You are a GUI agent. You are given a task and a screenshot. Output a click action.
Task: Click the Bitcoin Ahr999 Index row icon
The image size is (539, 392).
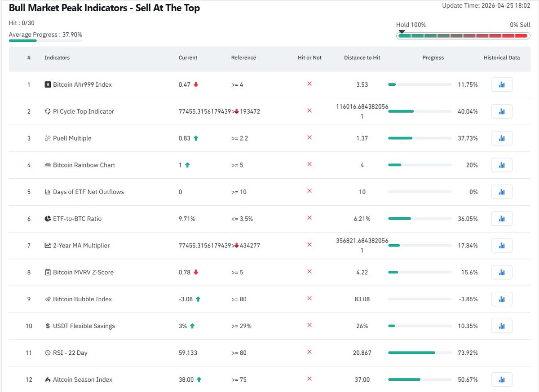48,84
